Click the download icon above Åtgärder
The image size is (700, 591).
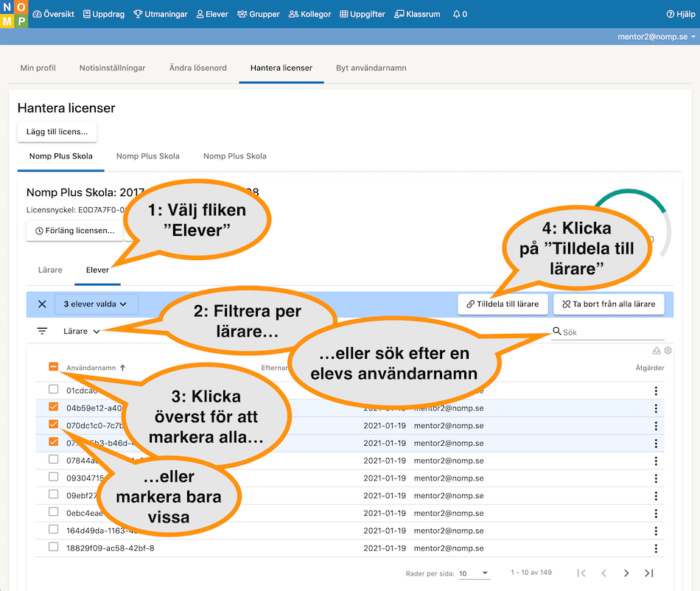click(657, 351)
